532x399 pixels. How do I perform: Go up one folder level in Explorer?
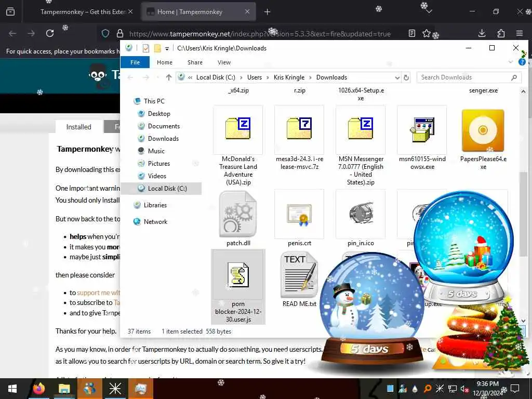(x=169, y=77)
